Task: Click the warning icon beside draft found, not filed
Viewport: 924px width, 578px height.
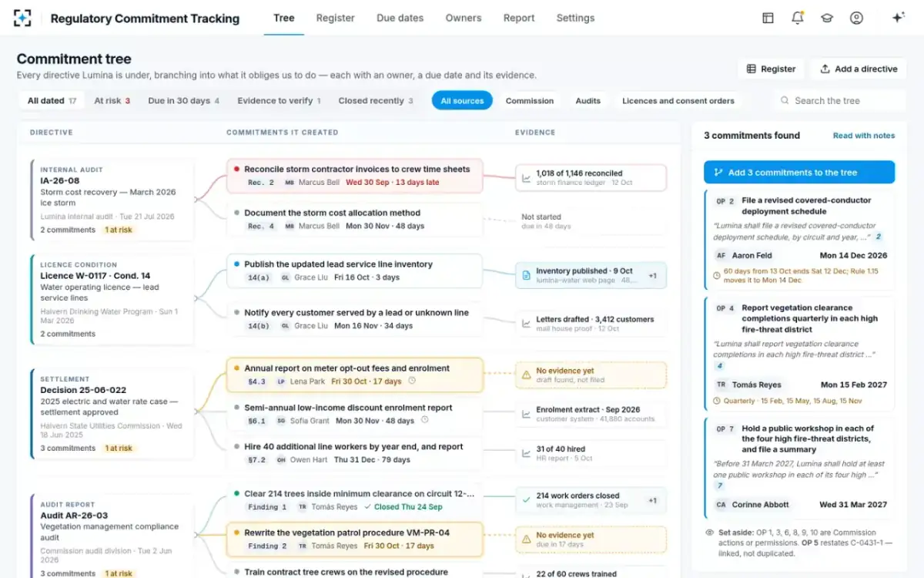Action: [527, 375]
